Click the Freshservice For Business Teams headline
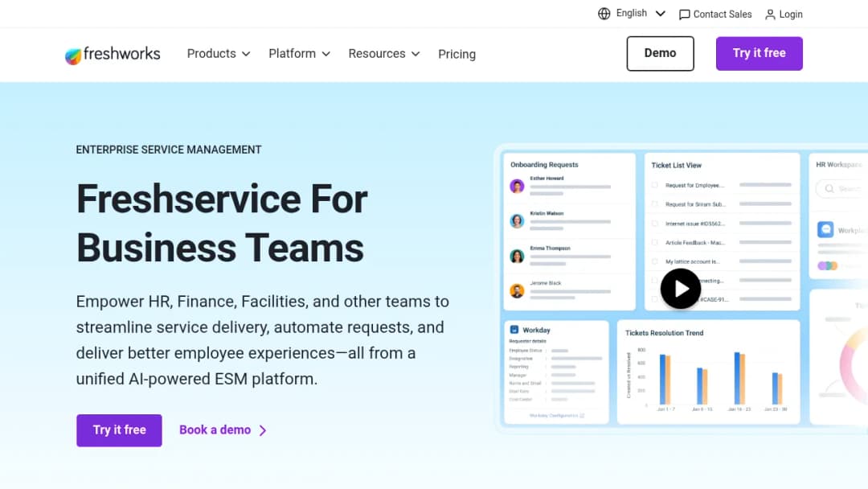 [x=222, y=223]
